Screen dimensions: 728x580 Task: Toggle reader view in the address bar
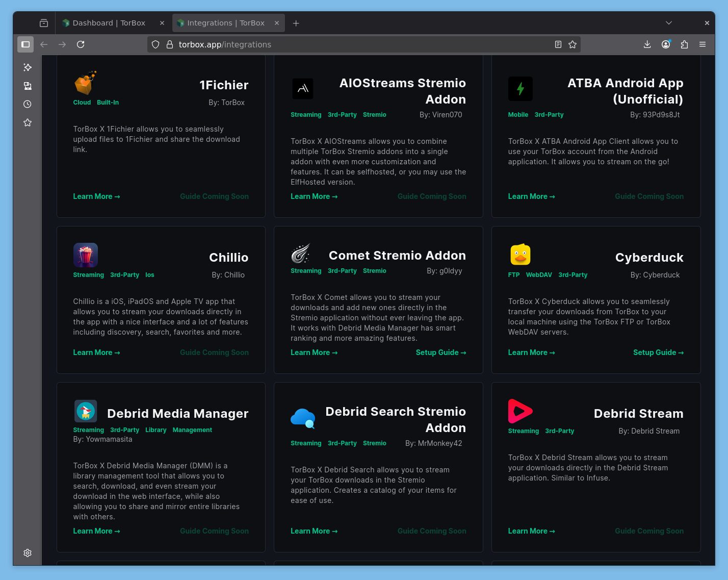558,44
